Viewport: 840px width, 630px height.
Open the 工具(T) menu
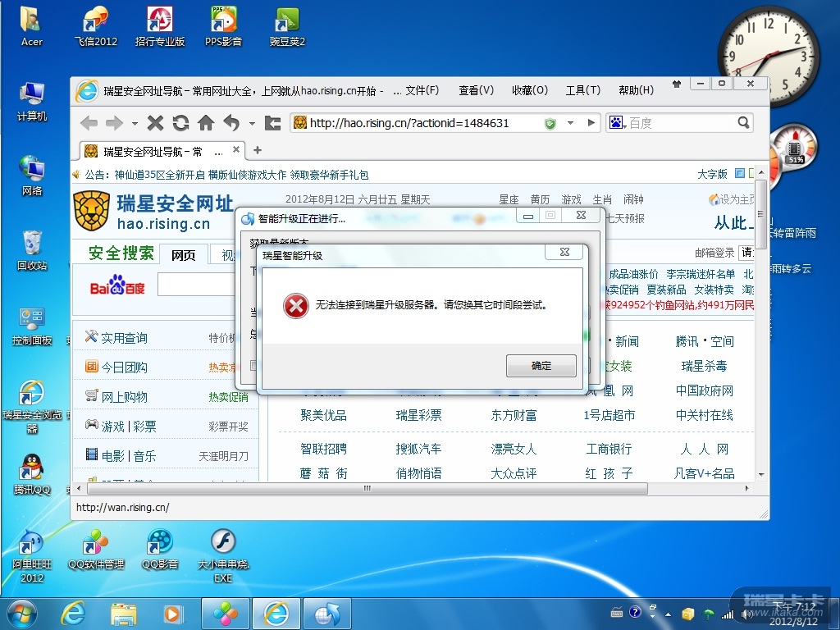click(582, 90)
